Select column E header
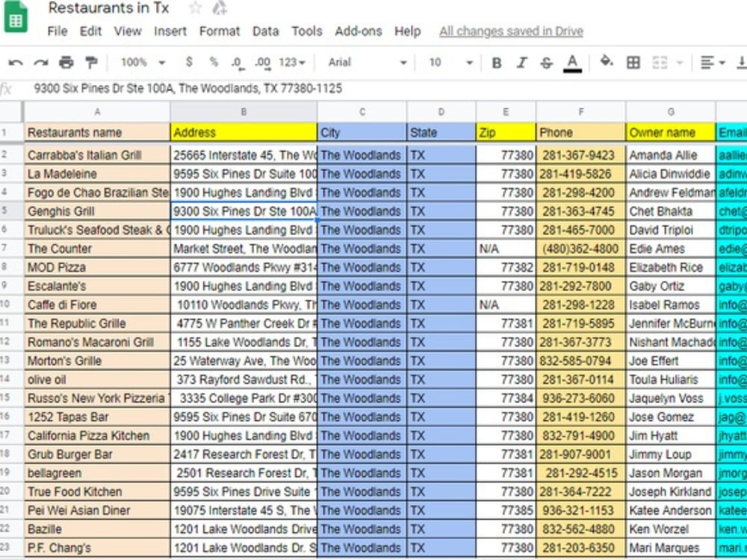The image size is (747, 560). [x=506, y=112]
